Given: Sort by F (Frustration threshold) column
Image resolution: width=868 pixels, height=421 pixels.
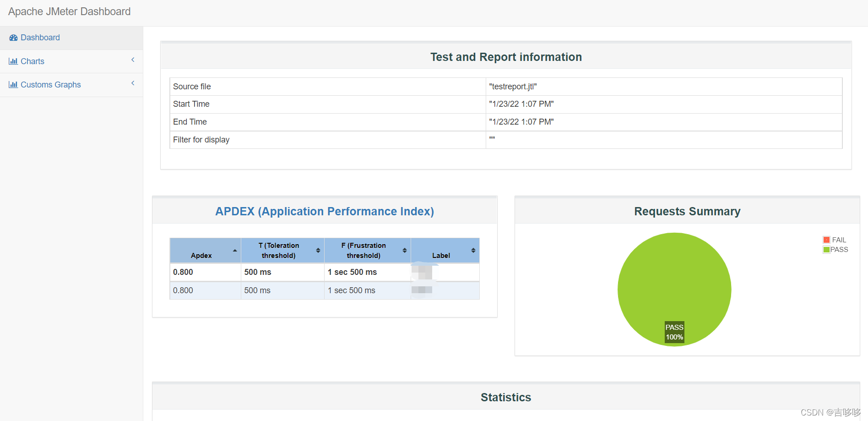Looking at the screenshot, I should pos(368,251).
